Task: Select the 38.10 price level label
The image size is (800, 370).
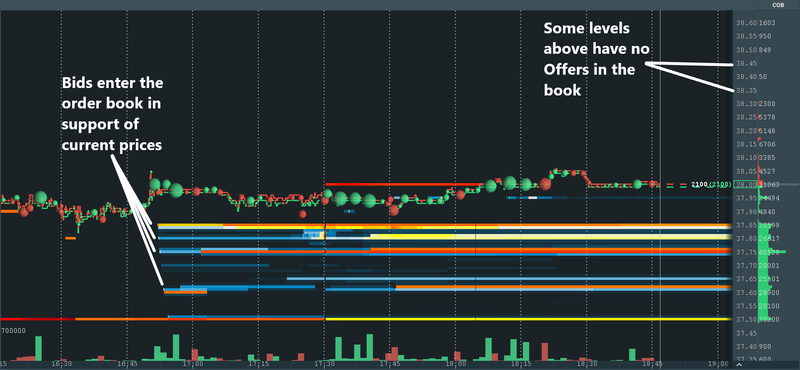Action: coord(746,158)
